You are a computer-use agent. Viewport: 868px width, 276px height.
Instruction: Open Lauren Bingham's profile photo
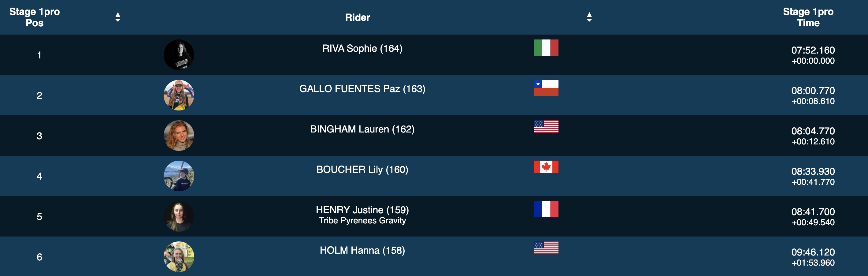click(179, 136)
